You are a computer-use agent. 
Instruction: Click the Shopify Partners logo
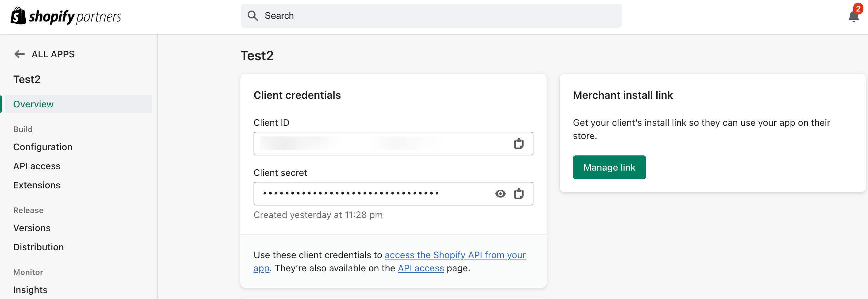pyautogui.click(x=66, y=16)
